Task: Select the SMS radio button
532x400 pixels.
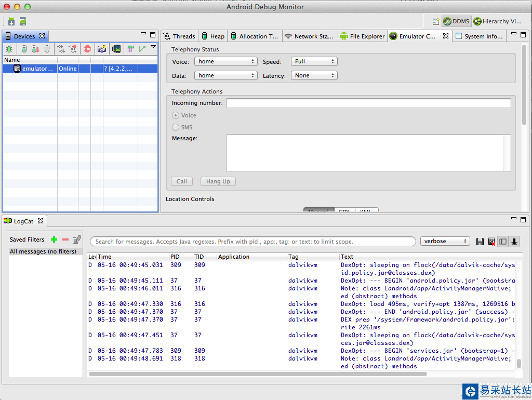Action: tap(176, 127)
